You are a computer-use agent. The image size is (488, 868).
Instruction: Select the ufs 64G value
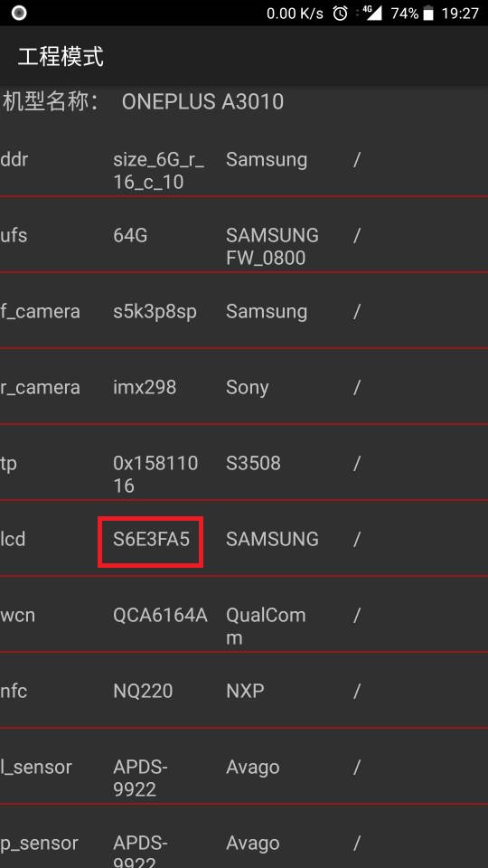tap(130, 235)
